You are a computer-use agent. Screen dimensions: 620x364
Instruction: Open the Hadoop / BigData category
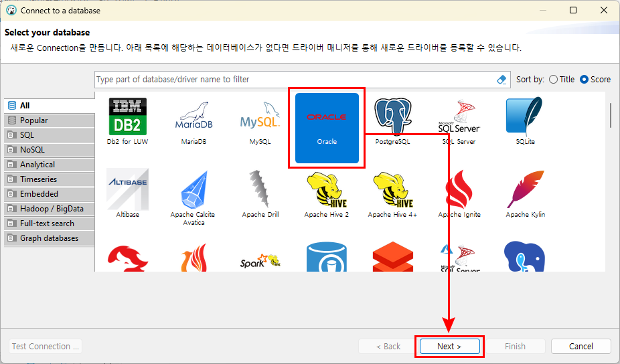point(50,209)
